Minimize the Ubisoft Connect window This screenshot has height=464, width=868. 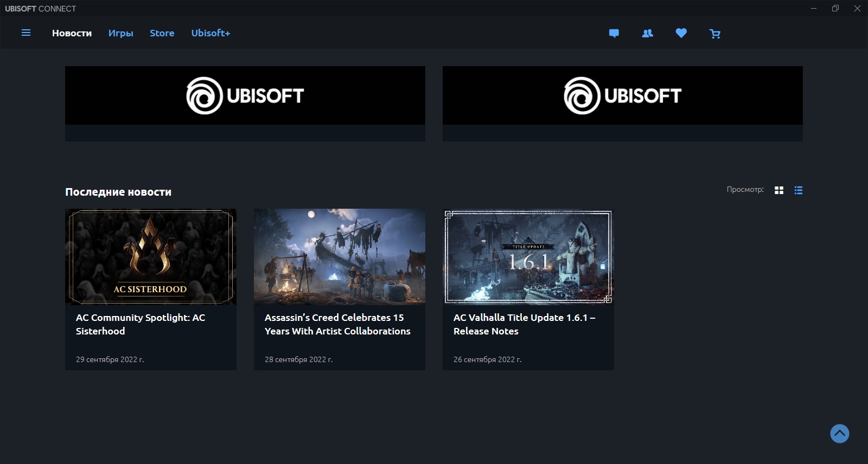[x=814, y=8]
